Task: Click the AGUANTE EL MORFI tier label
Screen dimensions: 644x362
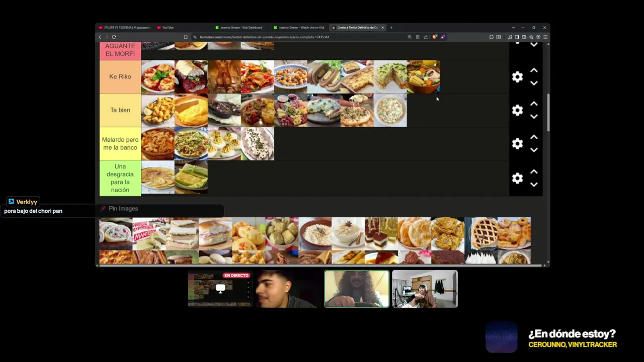Action: pos(120,50)
